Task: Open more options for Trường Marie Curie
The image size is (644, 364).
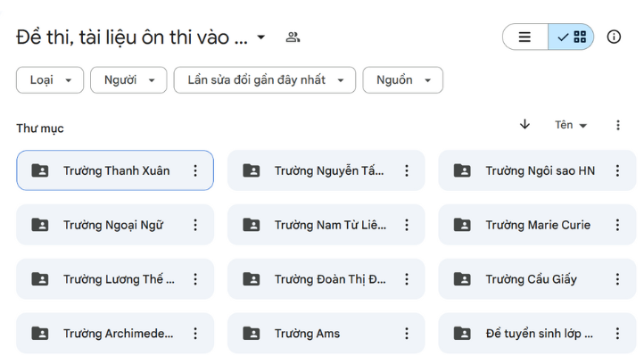Action: (617, 225)
